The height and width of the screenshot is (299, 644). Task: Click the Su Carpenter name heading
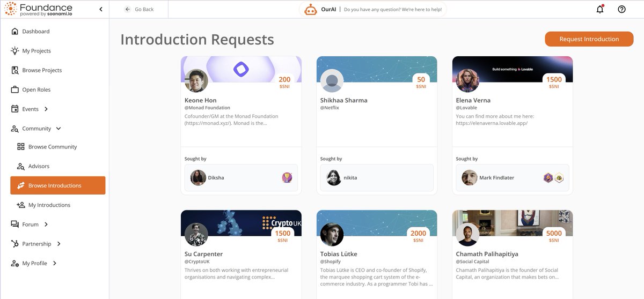pos(203,254)
